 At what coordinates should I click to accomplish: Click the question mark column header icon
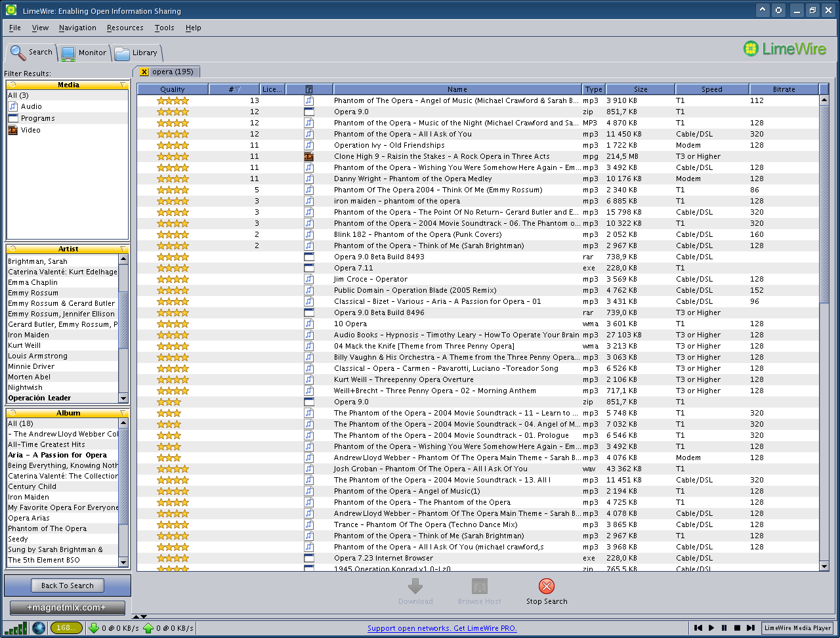coord(309,89)
